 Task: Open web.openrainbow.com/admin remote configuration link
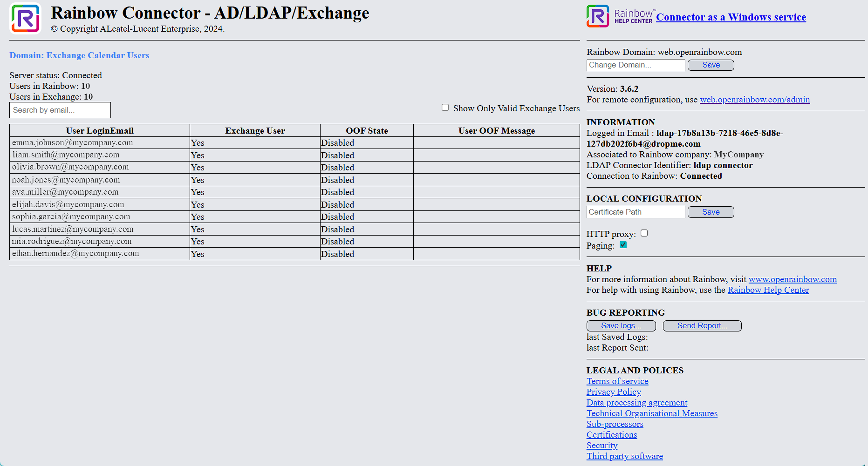[754, 100]
